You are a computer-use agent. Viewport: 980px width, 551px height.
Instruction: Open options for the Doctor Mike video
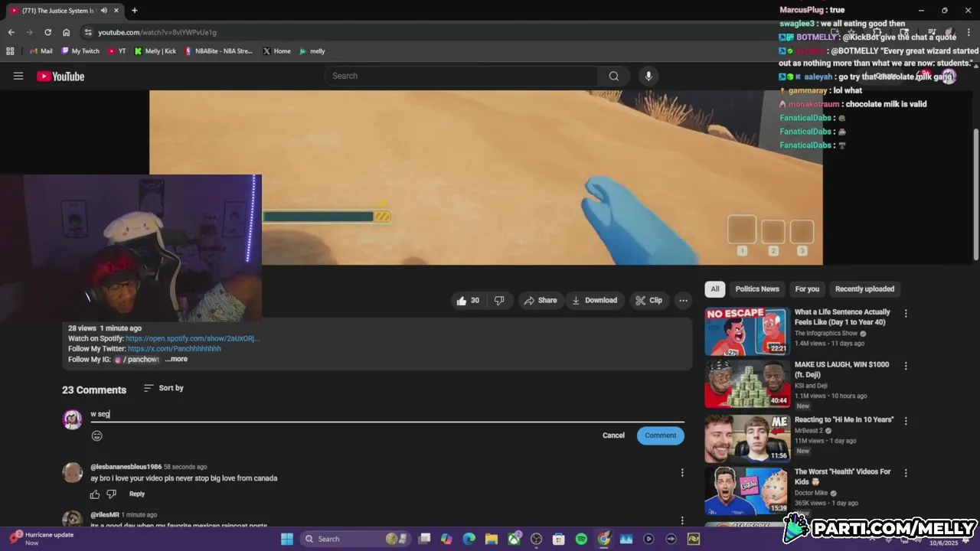[906, 473]
